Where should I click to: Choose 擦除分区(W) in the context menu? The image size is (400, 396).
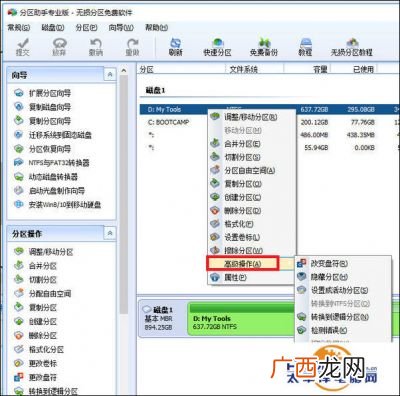[x=252, y=250]
